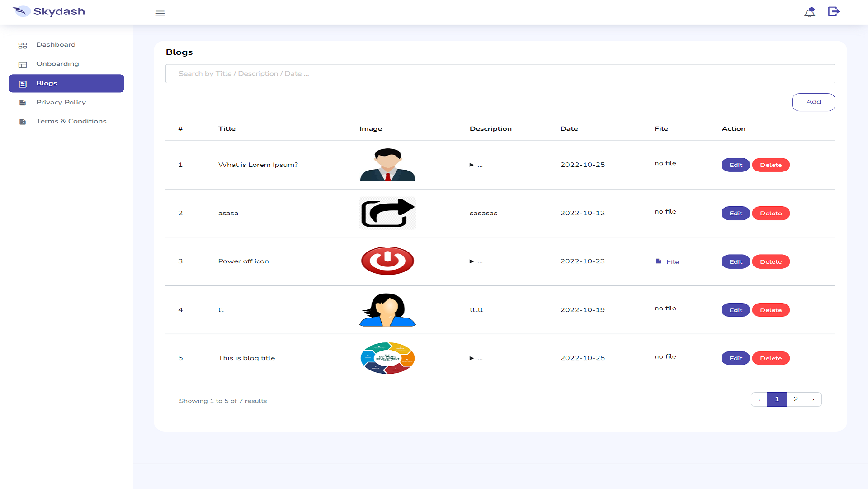Open the Onboarding menu item
868x489 pixels.
tap(57, 64)
